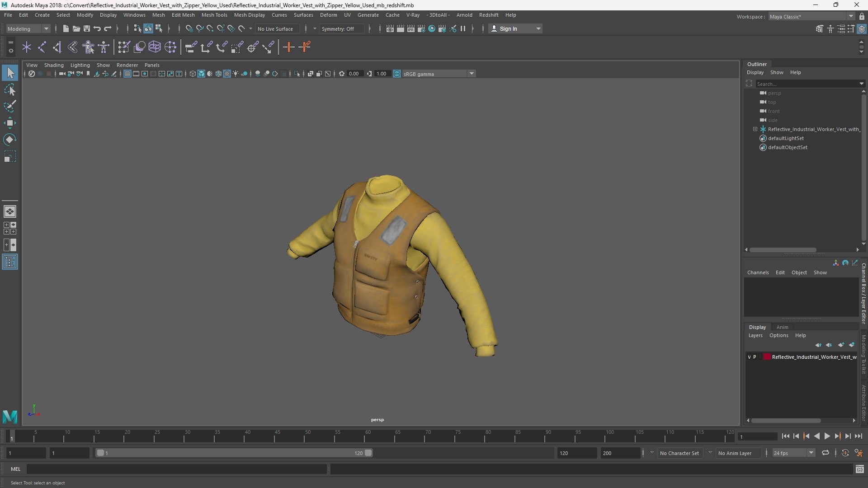Click the Undo arrow icon
868x488 pixels.
click(97, 28)
